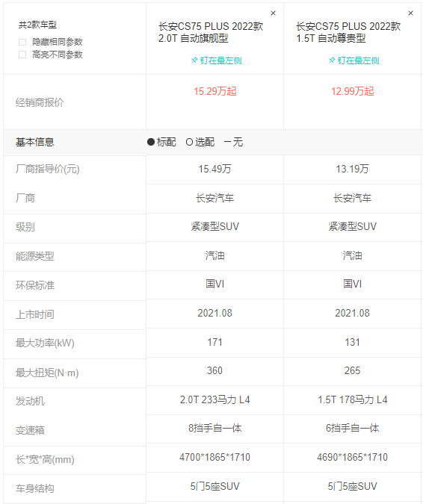Select the 4690*1865*1710 dimensions cell
Screen dimensions: 423x504
pos(353,458)
